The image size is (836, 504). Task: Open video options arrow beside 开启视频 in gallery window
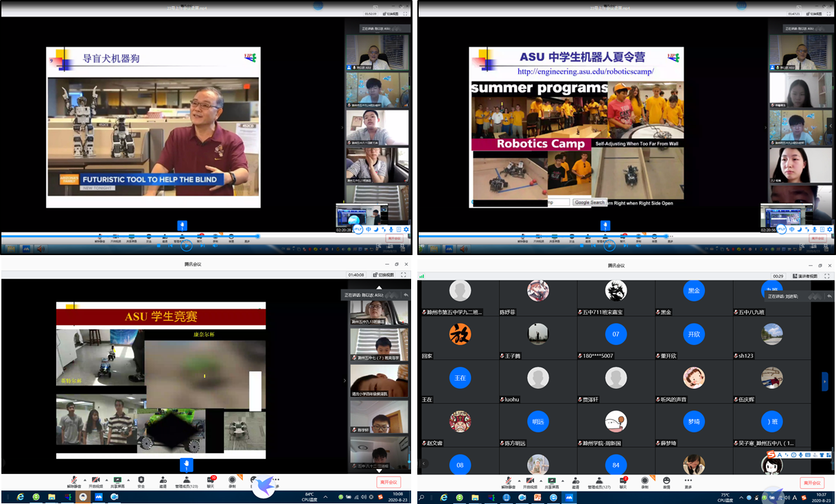click(541, 479)
